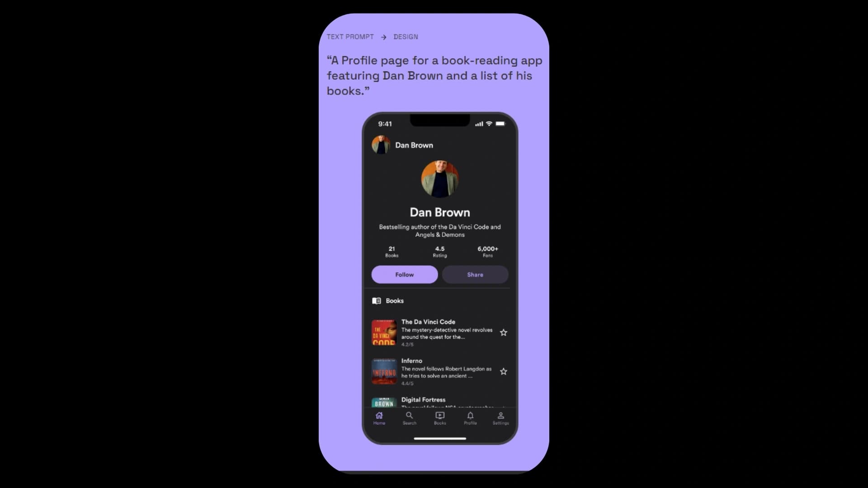Click the Share button for Dan Brown
The height and width of the screenshot is (488, 868).
pos(475,274)
